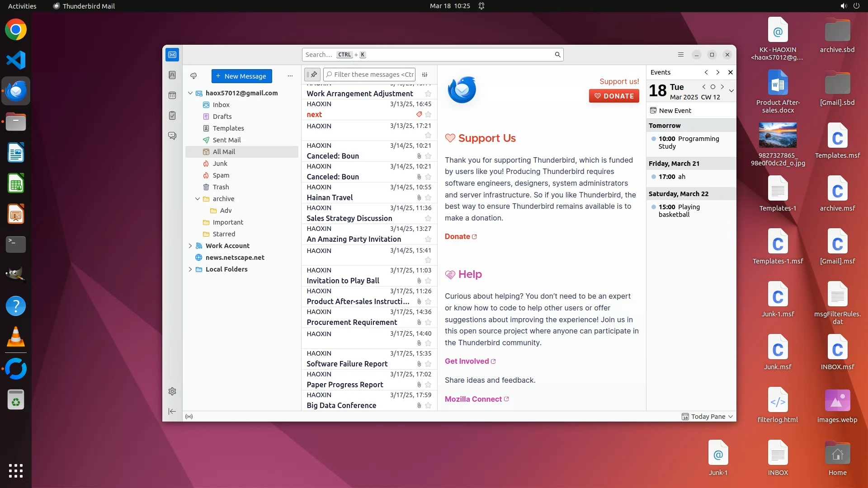Open the Tasks space icon

click(172, 116)
